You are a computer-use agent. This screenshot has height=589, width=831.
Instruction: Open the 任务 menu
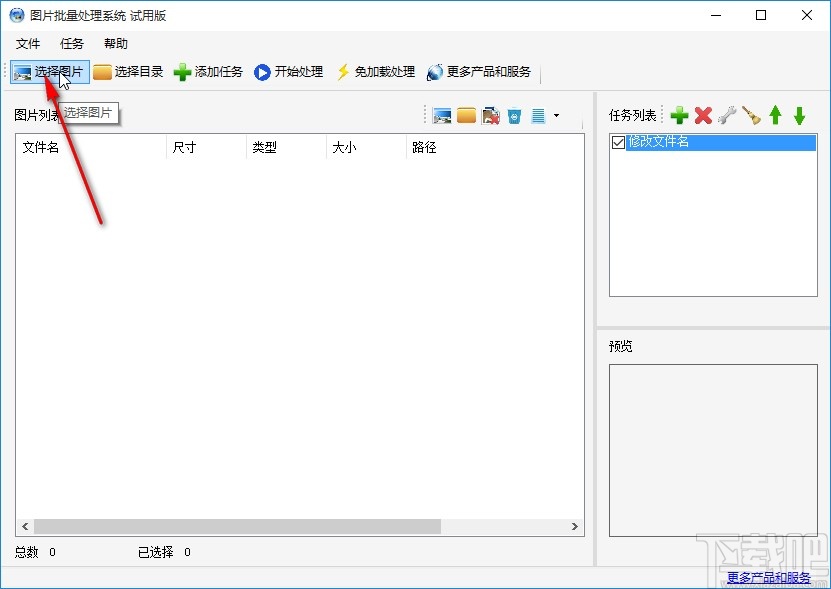point(70,43)
